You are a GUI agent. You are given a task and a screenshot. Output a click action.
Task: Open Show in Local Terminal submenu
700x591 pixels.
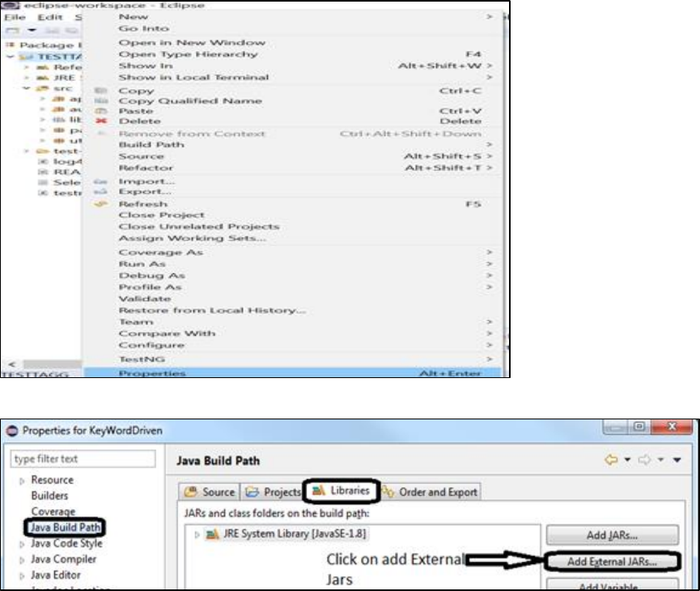[293, 77]
